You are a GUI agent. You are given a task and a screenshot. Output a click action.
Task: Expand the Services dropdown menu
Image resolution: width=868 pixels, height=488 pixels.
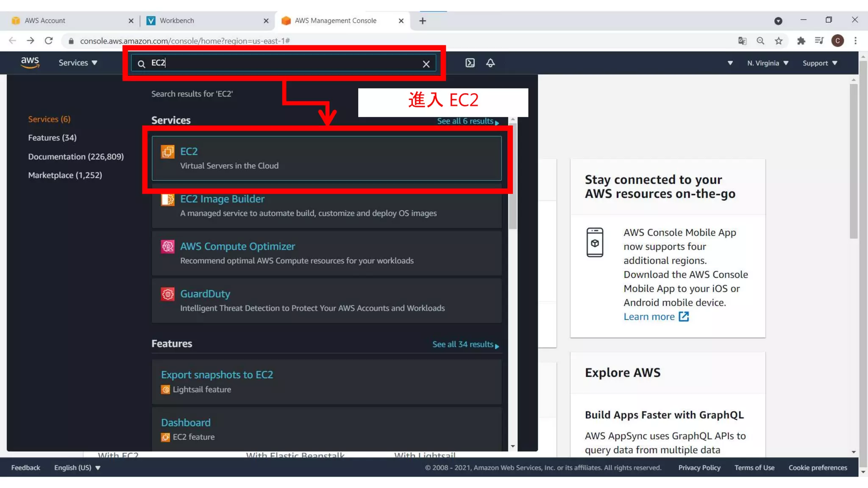pos(78,63)
